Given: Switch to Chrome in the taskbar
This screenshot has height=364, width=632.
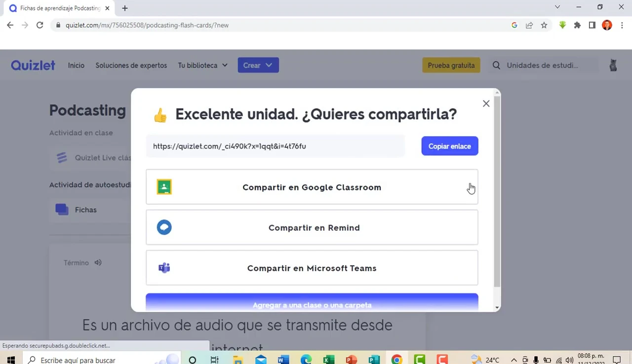Looking at the screenshot, I should click(397, 360).
